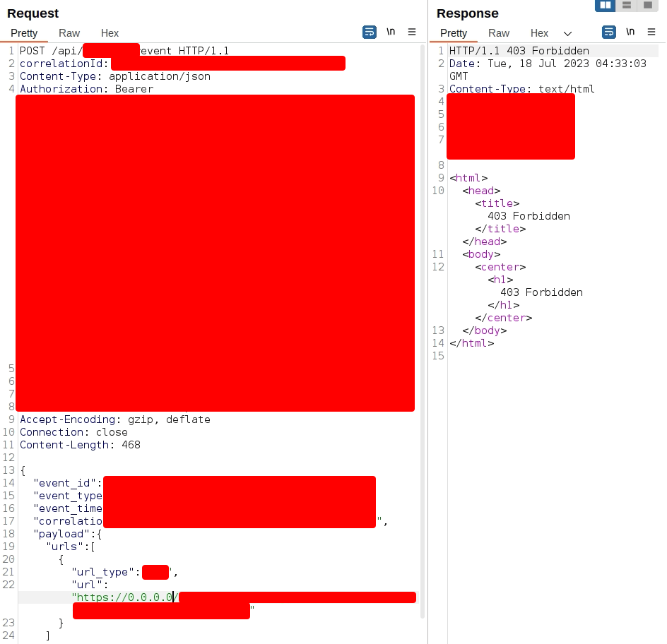The image size is (667, 644).
Task: Switch Response view to Raw tab
Action: [x=499, y=33]
